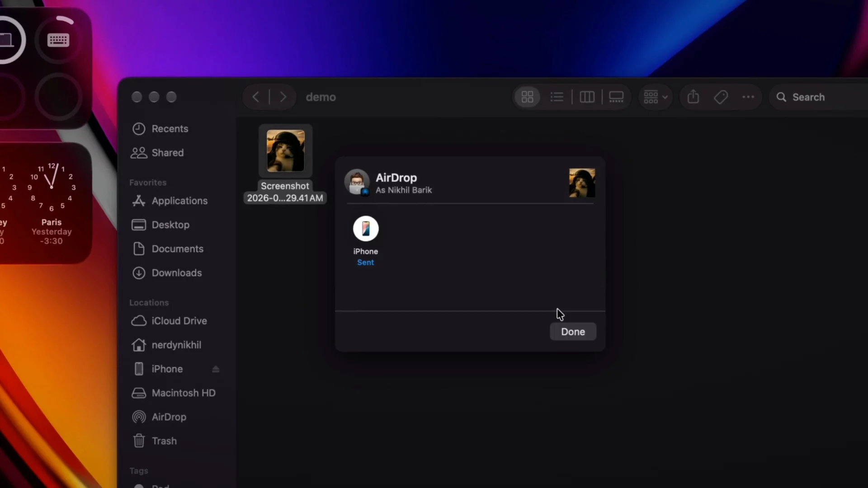Go forward in Finder navigation
This screenshot has height=488, width=868.
[x=283, y=97]
